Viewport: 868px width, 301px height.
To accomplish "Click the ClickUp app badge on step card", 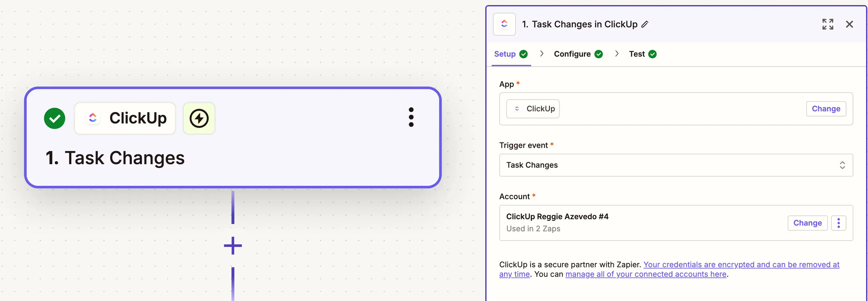I will (125, 118).
